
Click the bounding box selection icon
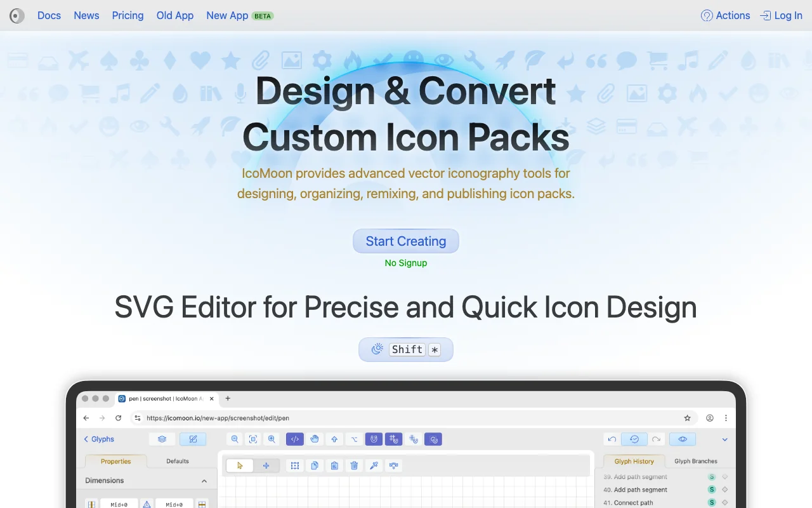pyautogui.click(x=295, y=465)
